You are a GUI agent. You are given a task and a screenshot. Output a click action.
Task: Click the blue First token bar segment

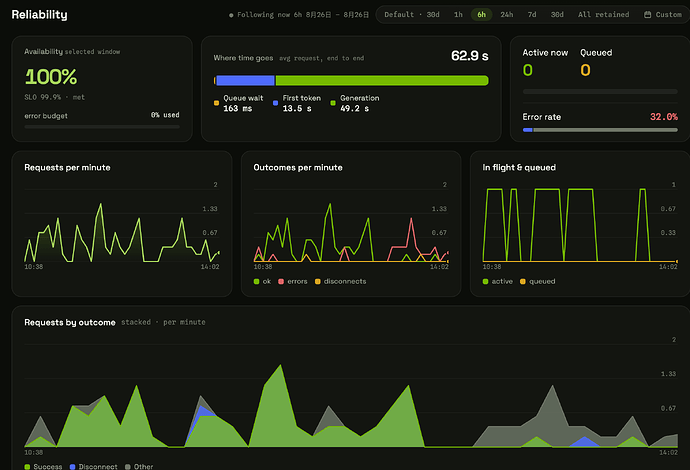tap(245, 81)
